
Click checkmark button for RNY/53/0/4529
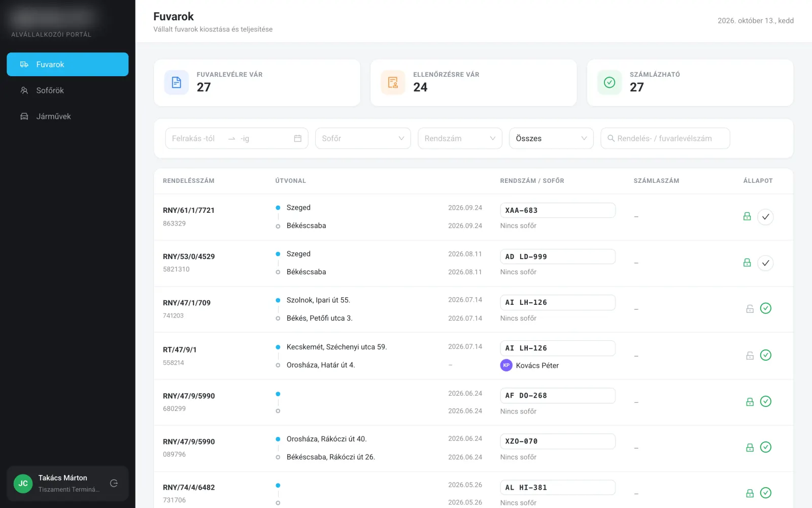coord(765,263)
